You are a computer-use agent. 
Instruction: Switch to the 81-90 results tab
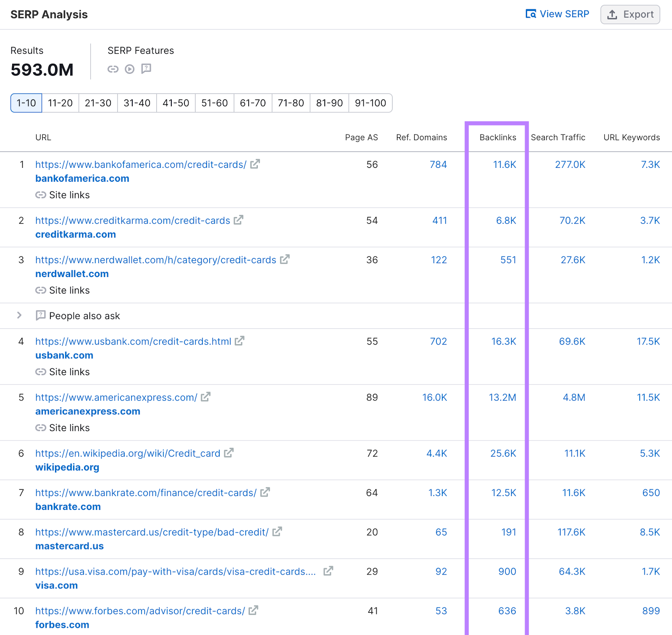330,103
